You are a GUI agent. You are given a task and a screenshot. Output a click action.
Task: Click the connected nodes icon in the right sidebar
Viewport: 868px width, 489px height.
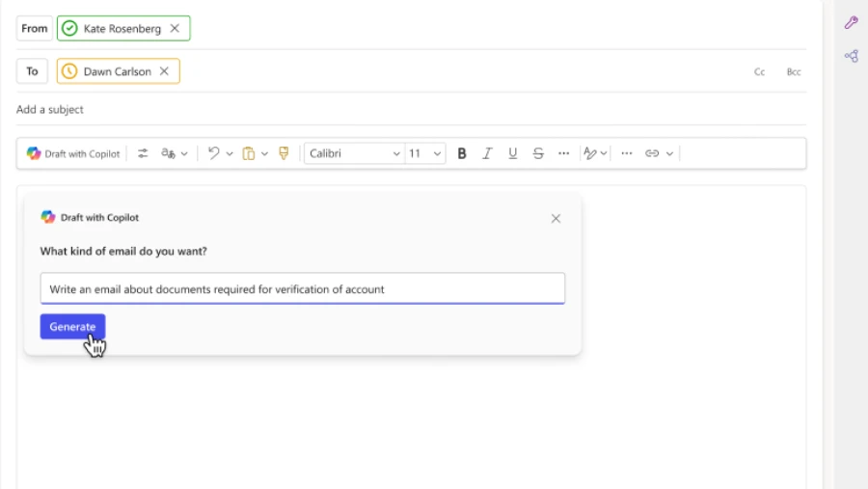click(x=851, y=56)
